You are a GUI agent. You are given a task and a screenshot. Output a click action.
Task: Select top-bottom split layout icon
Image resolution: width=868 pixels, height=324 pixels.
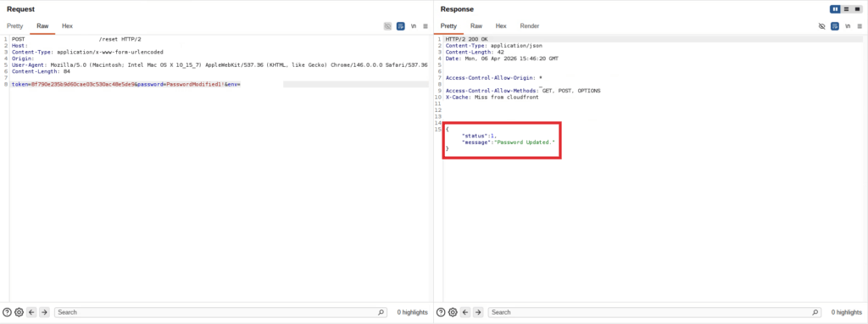point(846,9)
